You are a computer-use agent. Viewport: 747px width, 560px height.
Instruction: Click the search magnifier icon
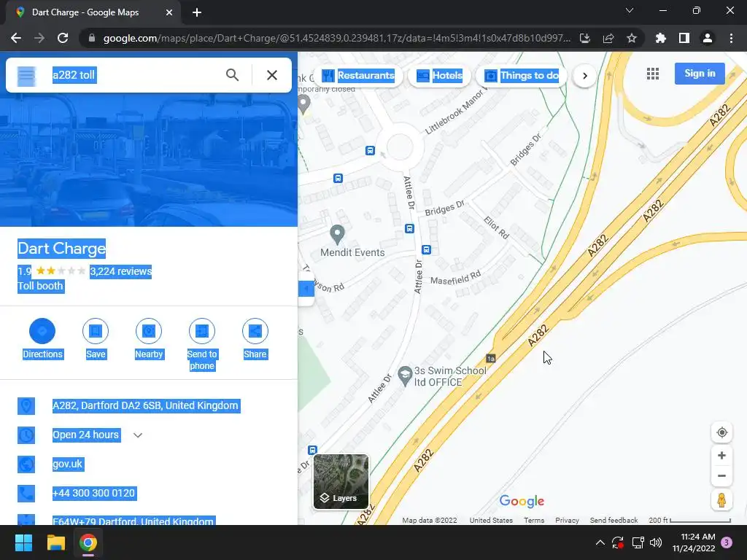point(232,75)
